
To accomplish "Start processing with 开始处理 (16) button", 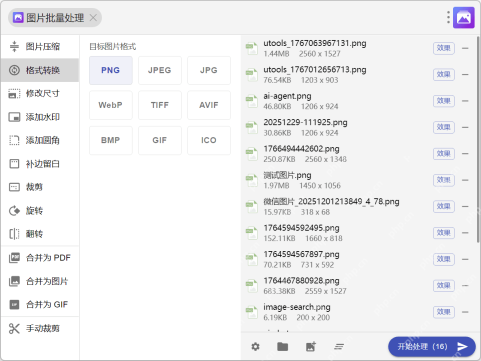I will [432, 347].
